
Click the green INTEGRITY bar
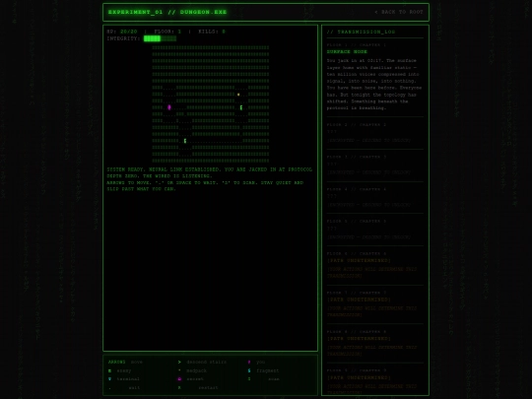160,38
